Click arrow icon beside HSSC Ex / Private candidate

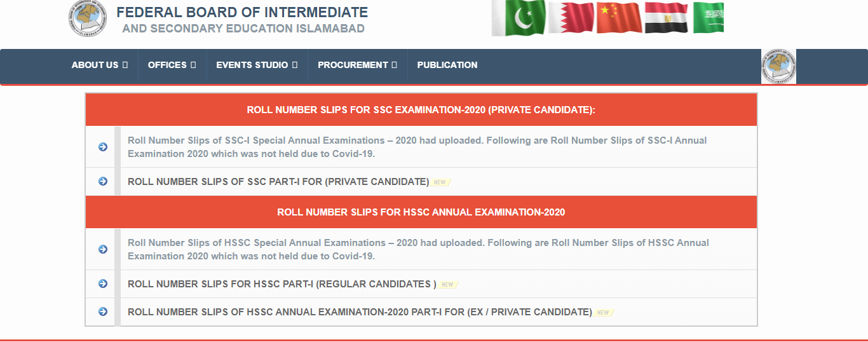coord(103,312)
